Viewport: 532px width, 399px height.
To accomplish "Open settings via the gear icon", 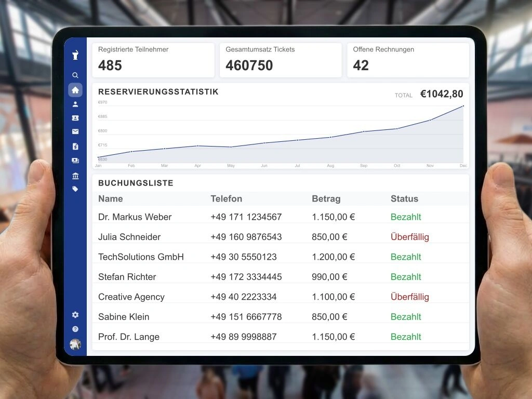I will click(75, 315).
